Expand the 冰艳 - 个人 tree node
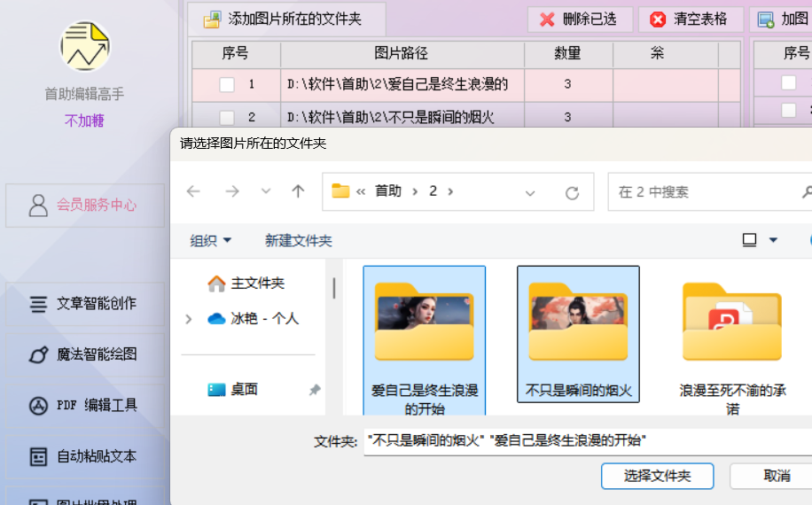 (188, 319)
